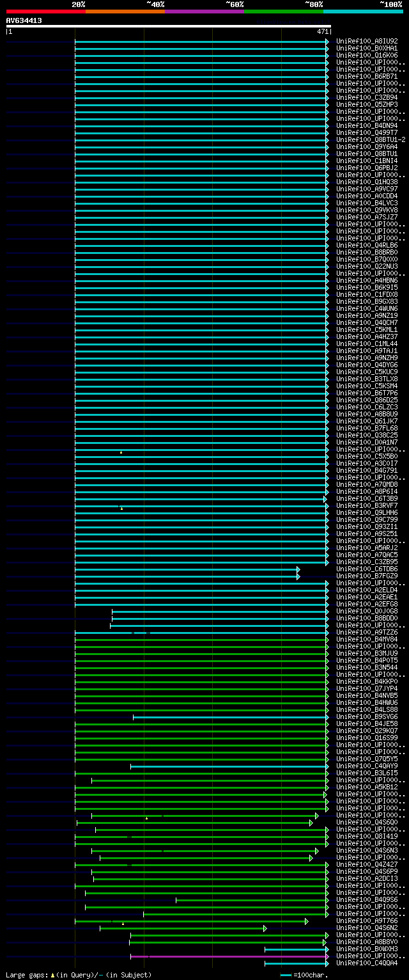Select hit UniRef100_Q16K06
Screen dimensions: 409x980
[367, 55]
